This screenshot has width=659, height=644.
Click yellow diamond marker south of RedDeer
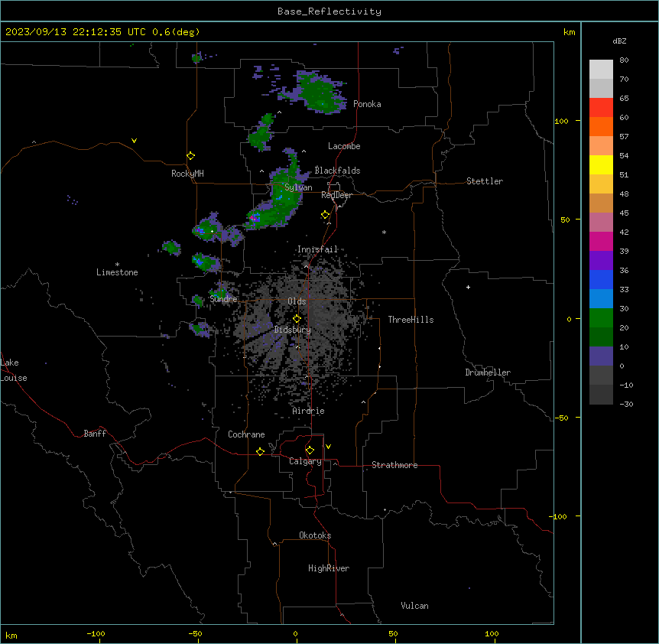pos(325,215)
